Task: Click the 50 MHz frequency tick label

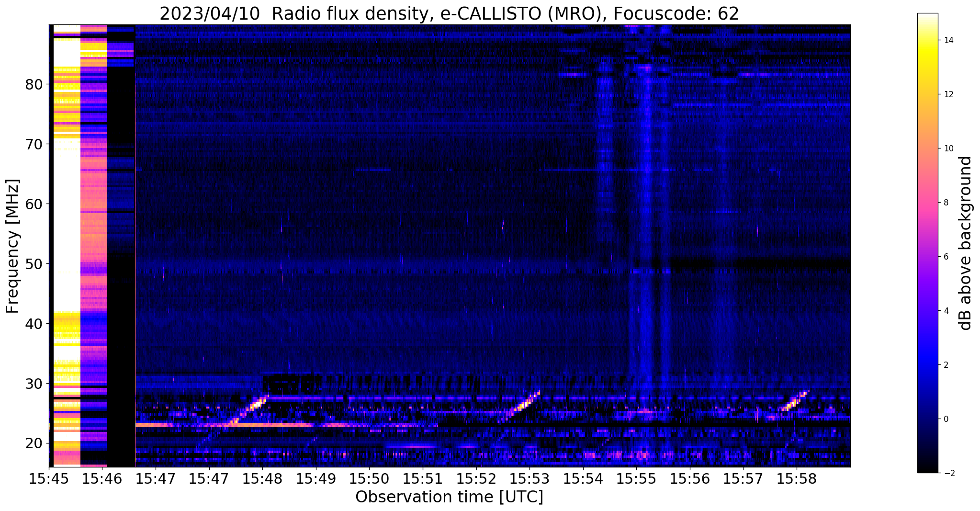Action: click(34, 264)
